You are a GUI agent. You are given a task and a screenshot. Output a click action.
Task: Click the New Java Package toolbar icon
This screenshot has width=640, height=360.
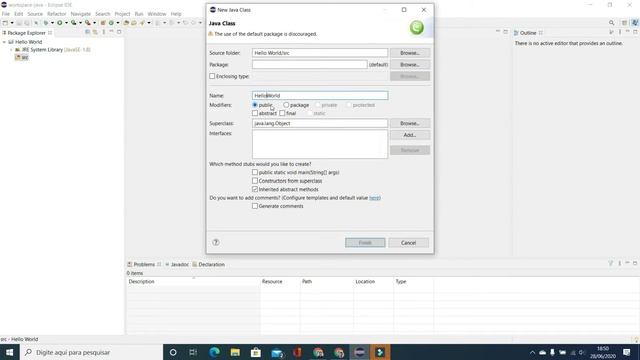pos(103,23)
